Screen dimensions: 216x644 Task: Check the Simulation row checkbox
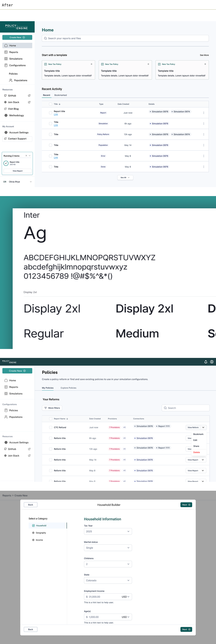click(51, 124)
